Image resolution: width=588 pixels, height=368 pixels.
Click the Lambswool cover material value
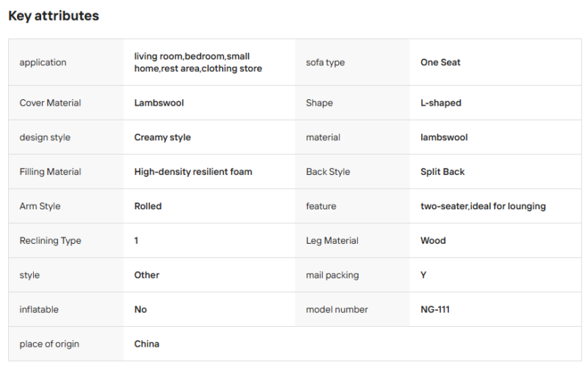(159, 103)
